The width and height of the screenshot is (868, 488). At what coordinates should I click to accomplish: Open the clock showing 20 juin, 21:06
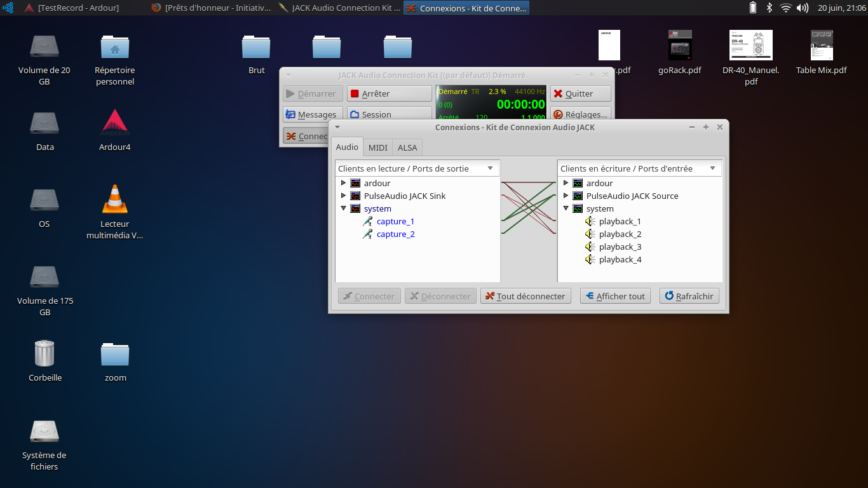(x=841, y=8)
